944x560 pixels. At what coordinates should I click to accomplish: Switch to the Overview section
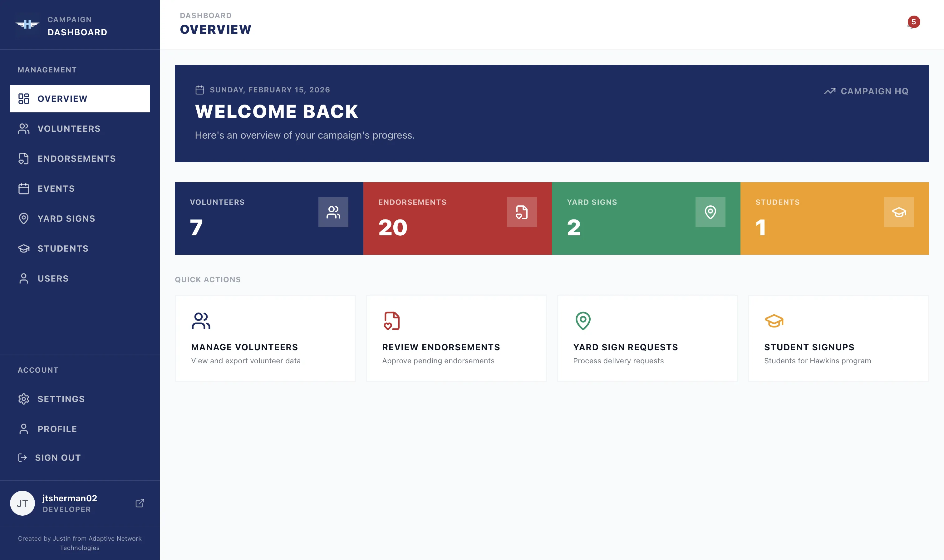62,99
